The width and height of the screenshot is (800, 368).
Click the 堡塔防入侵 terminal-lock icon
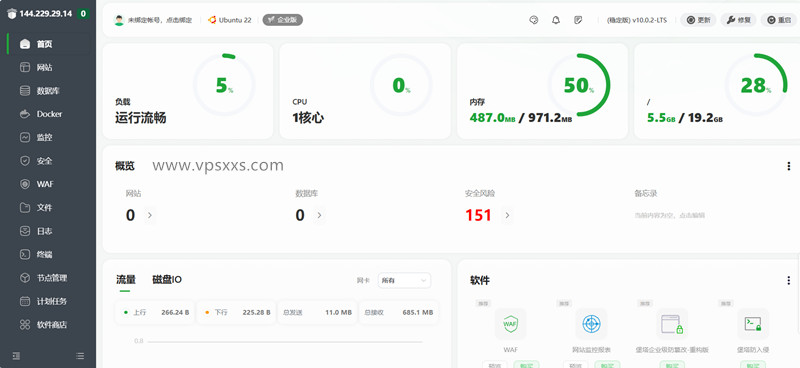coord(753,324)
